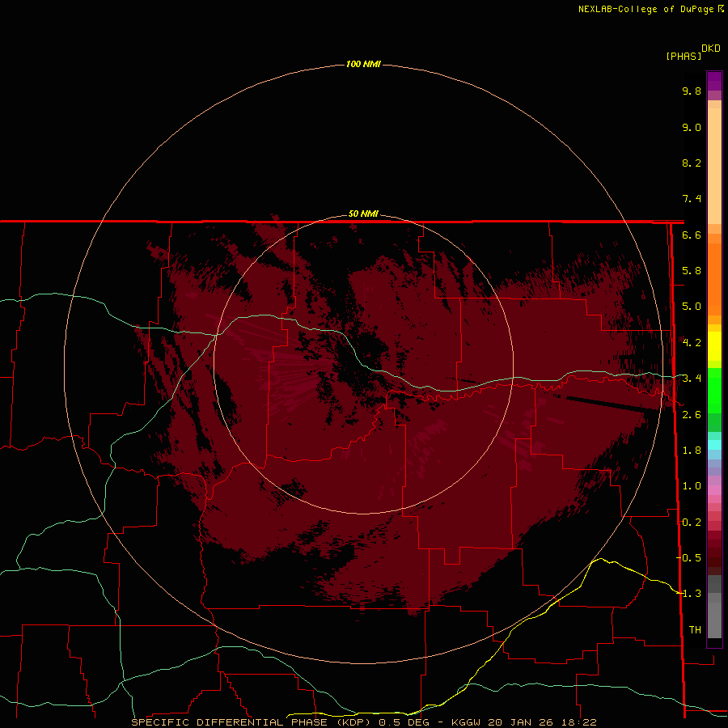
Task: Click the TH label on the color scale
Action: [695, 630]
